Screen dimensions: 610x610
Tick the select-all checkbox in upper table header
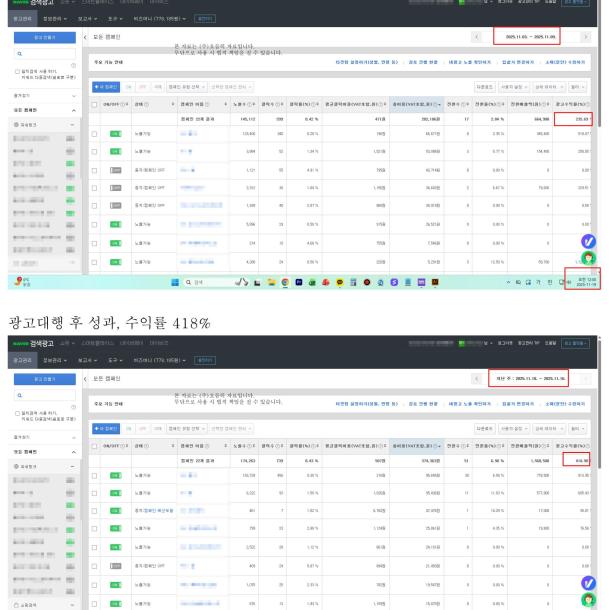(x=95, y=105)
